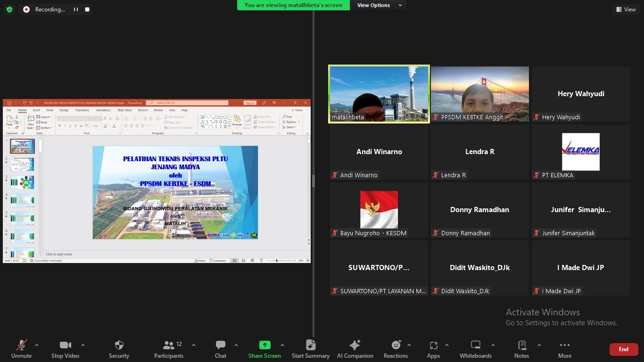Unmute the microphone
Screen dimensions: 644x362
pos(21,349)
